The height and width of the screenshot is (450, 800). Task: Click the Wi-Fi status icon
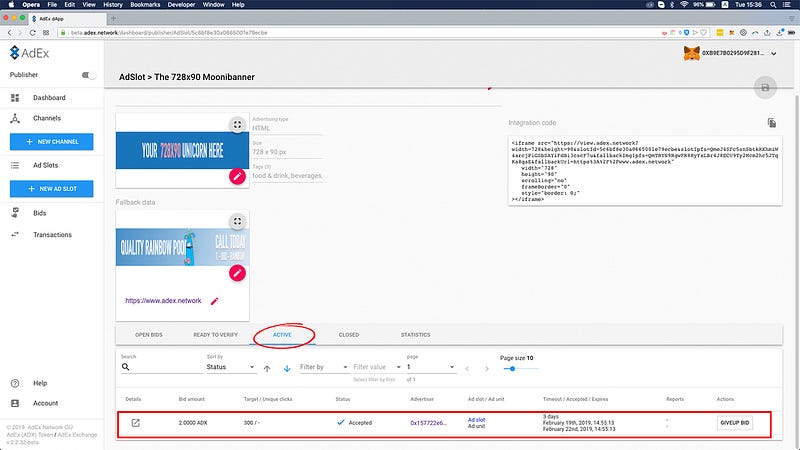tap(684, 5)
